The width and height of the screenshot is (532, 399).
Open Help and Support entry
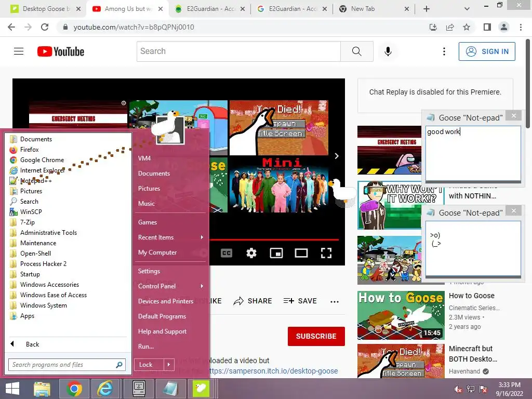coord(162,331)
